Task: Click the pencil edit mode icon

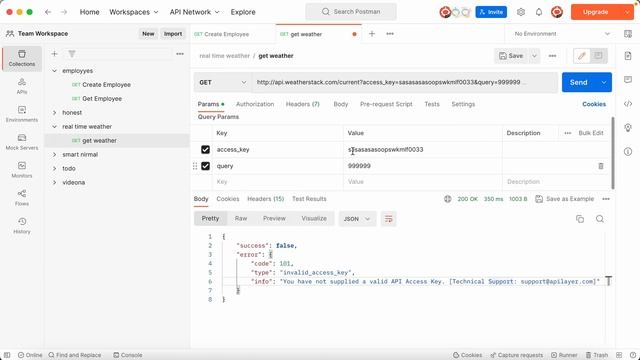Action: (x=582, y=56)
